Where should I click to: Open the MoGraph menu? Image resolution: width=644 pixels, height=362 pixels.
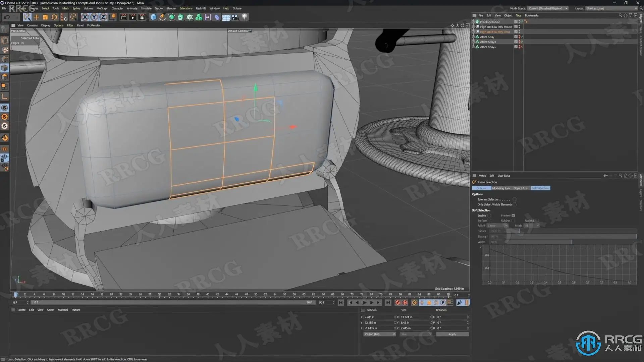(x=102, y=8)
